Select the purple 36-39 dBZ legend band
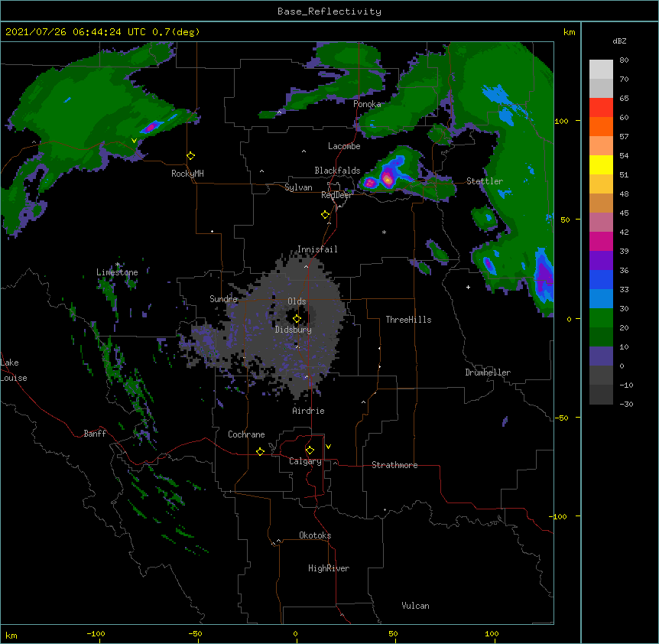 click(601, 261)
